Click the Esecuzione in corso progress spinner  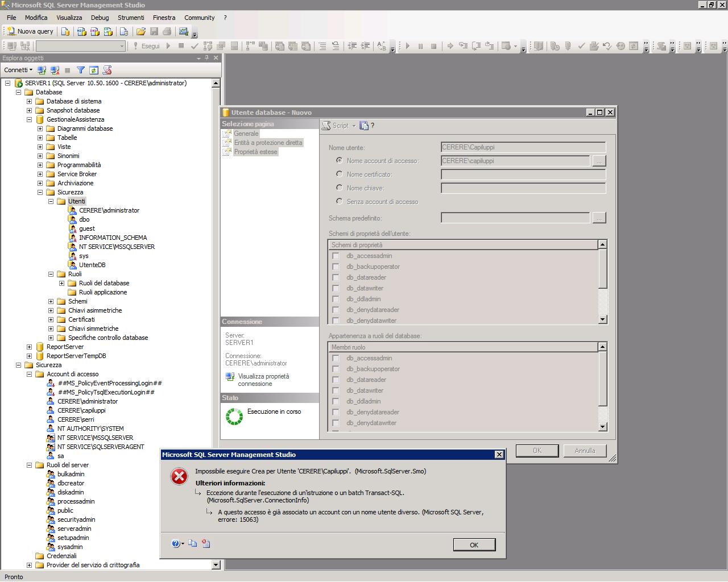234,416
